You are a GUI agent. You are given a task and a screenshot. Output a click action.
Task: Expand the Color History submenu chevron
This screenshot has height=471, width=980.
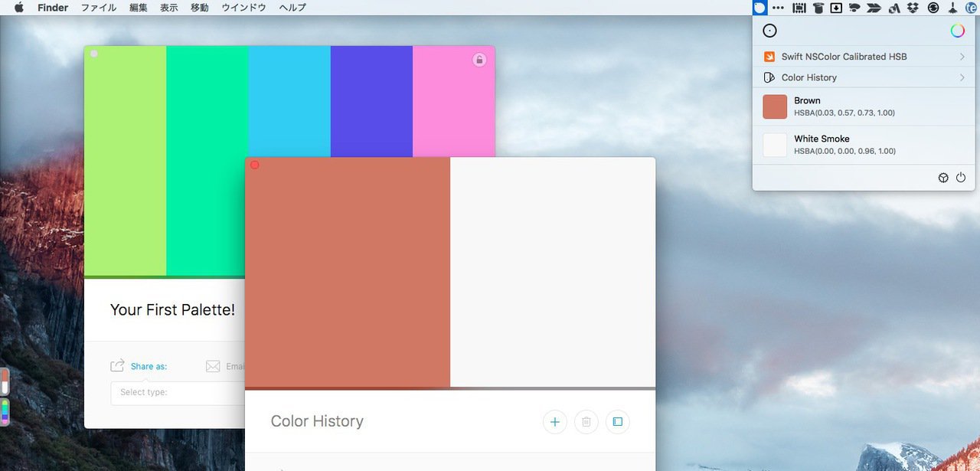[962, 77]
